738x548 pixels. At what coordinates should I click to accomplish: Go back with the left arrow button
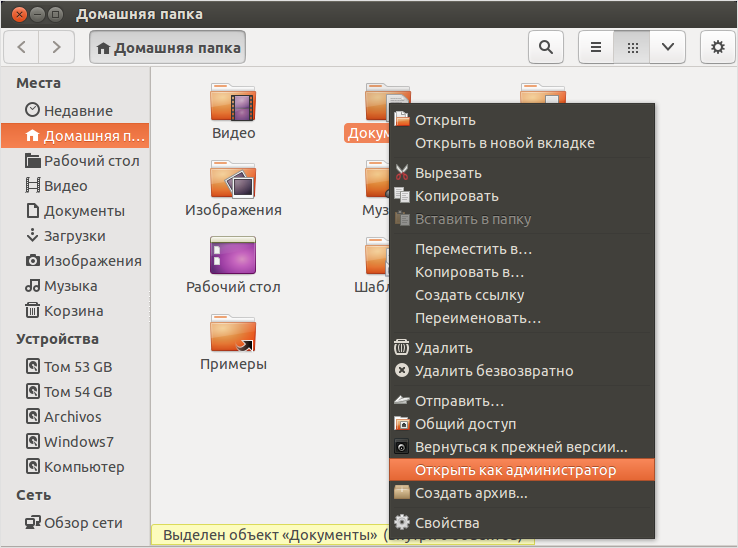click(x=21, y=47)
